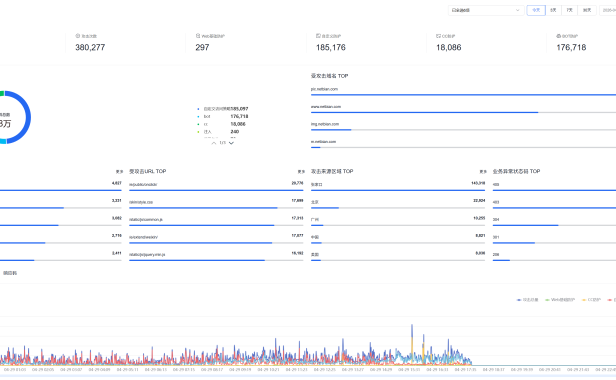Open 更多 link left of URL TOP heading

(x=119, y=172)
